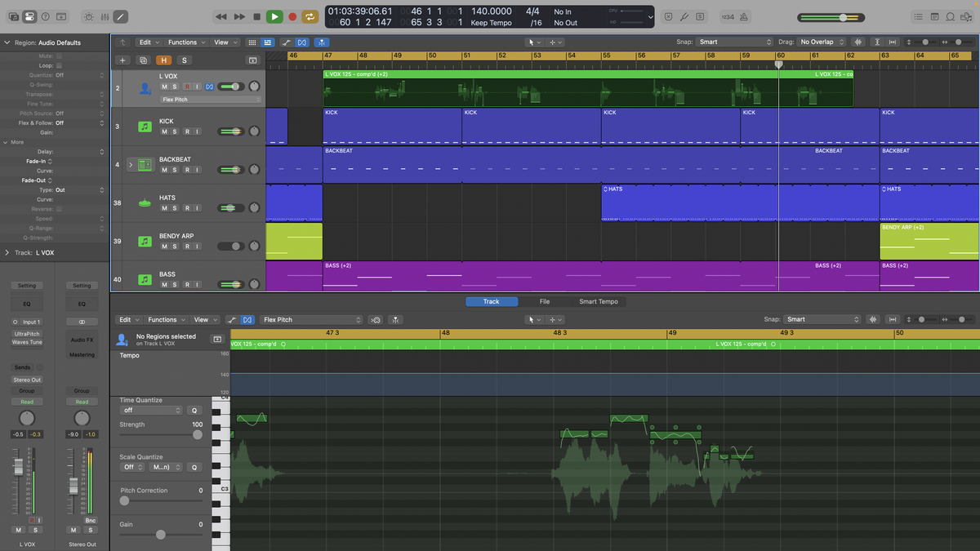
Task: Add a new track with plus button
Action: point(122,60)
